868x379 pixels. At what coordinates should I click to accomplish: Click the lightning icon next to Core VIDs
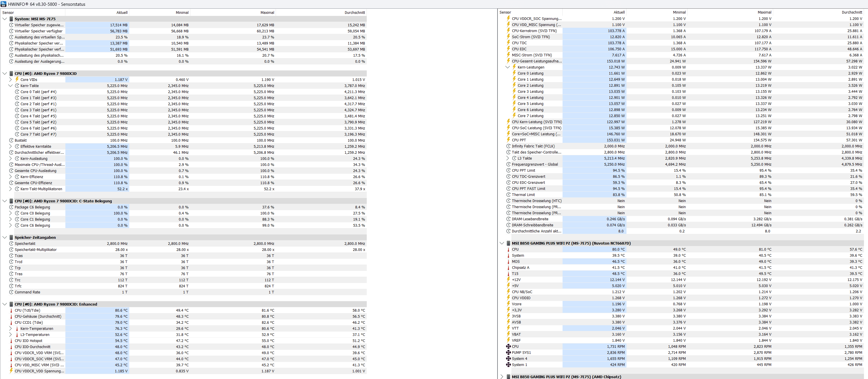17,80
